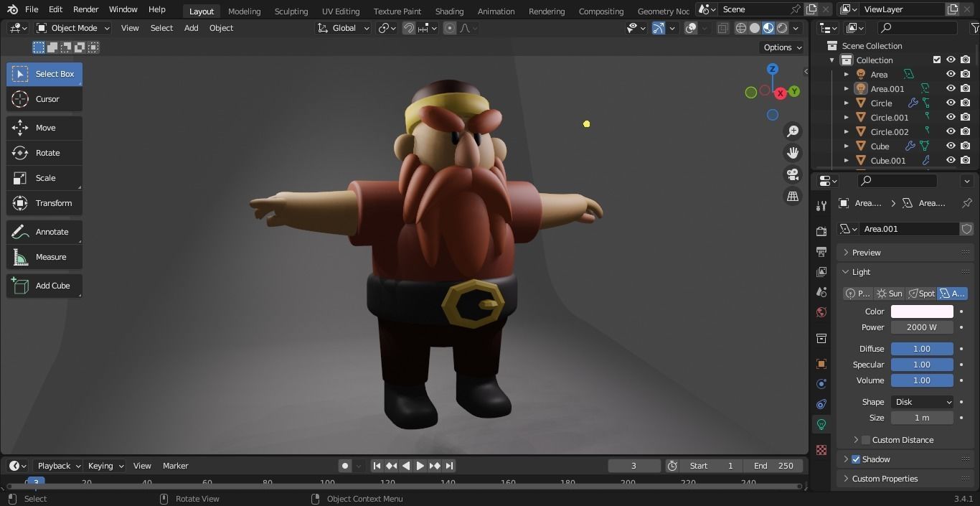Open the Render menu
The width and height of the screenshot is (980, 506).
85,9
